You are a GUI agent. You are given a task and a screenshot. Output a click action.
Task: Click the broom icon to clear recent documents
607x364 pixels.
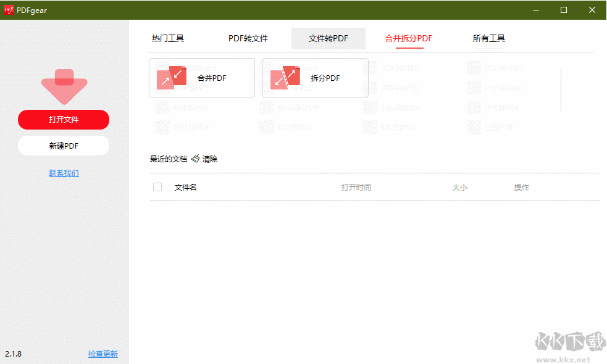[x=195, y=159]
